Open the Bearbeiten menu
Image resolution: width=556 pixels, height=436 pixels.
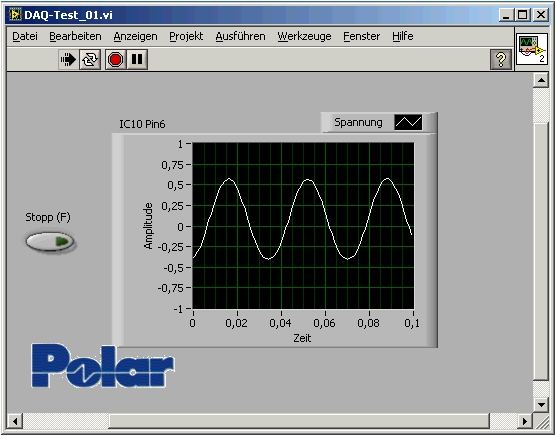point(75,36)
